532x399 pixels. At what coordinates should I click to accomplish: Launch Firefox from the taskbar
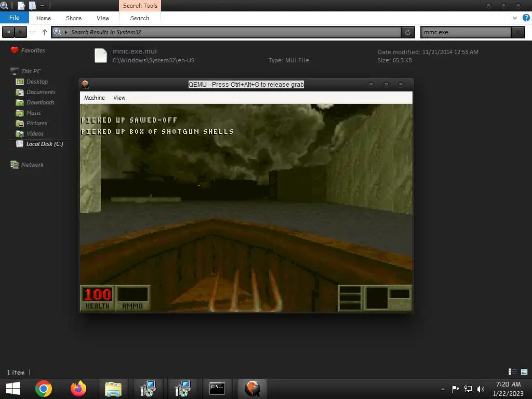click(78, 389)
